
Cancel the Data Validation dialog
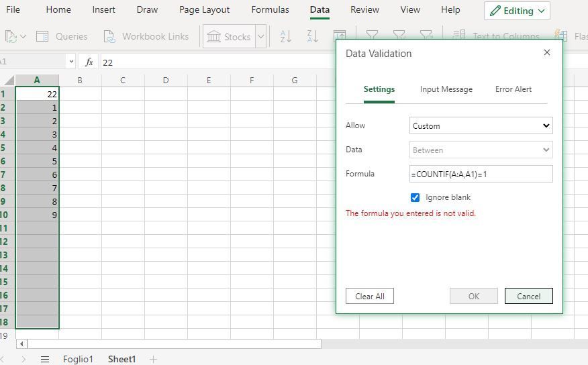pos(528,296)
